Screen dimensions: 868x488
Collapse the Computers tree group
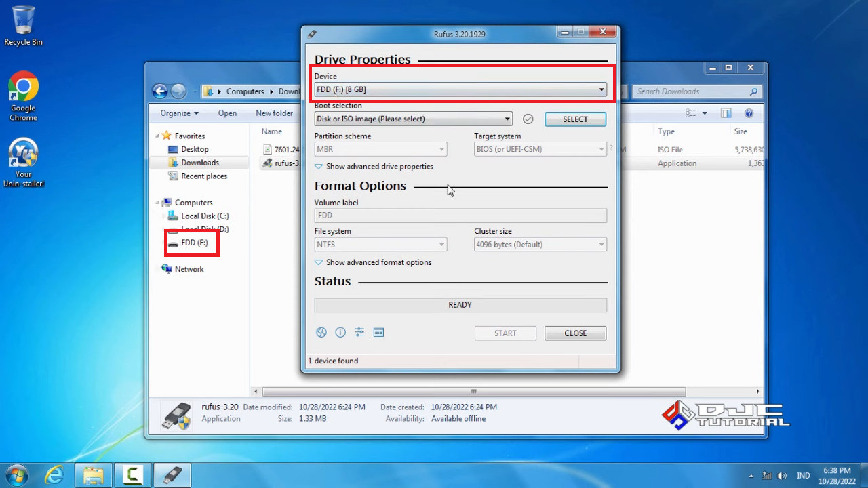(x=159, y=203)
